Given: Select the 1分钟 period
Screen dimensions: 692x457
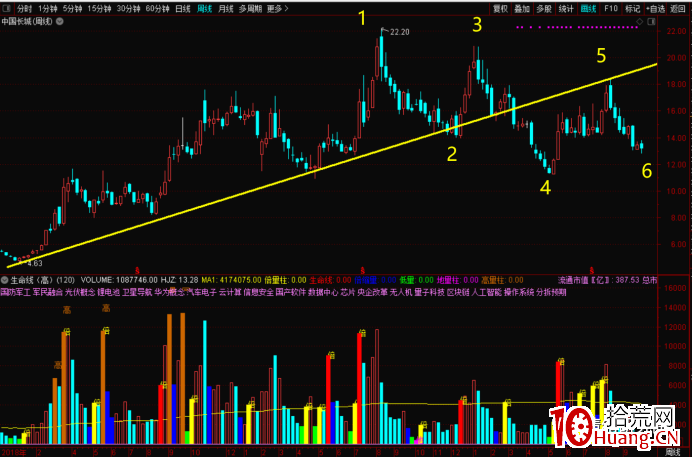Looking at the screenshot, I should coord(48,8).
